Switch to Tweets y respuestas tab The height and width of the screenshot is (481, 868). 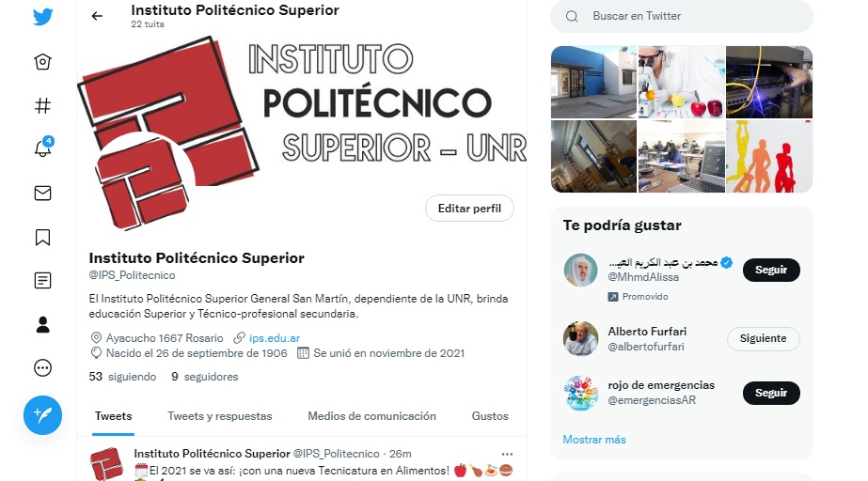coord(220,416)
